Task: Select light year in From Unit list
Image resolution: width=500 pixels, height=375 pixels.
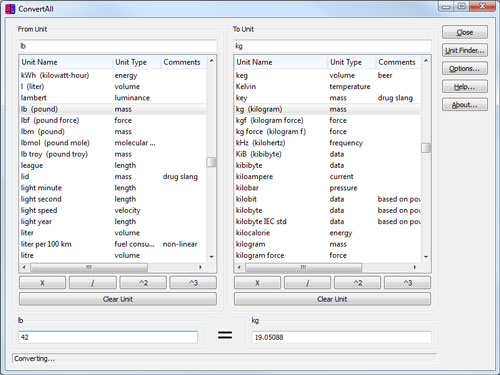Action: tap(113, 222)
